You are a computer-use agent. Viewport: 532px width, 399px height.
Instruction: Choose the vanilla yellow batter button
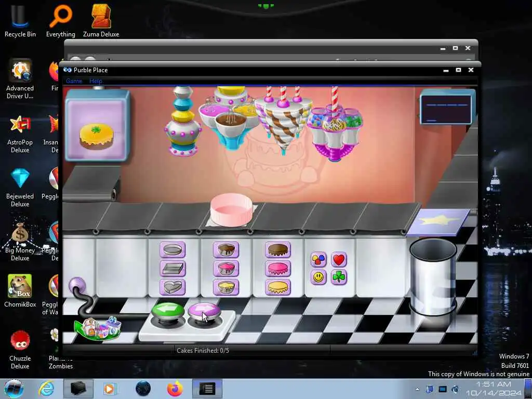pos(226,287)
